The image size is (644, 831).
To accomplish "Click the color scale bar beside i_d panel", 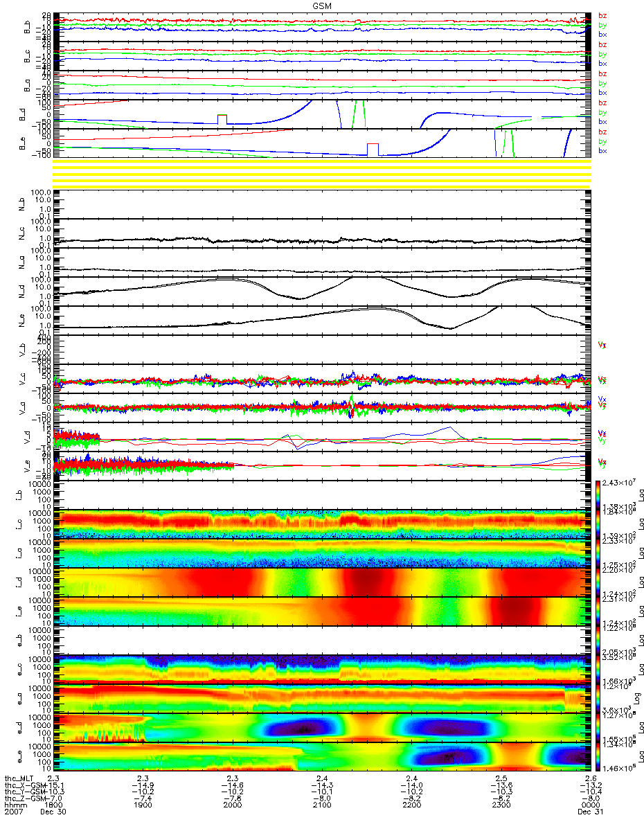I will [596, 582].
